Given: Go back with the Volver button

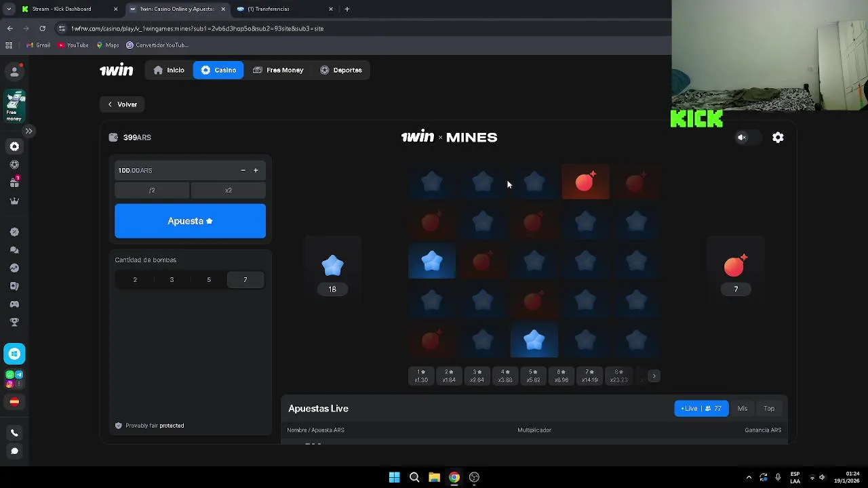Looking at the screenshot, I should [123, 104].
